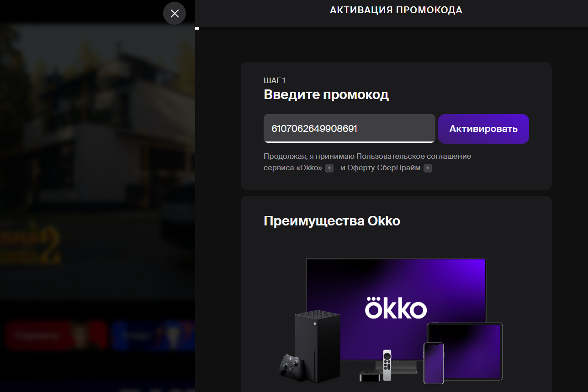Image resolution: width=588 pixels, height=392 pixels.
Task: Open the Оферту СберПрайм arrow link
Action: click(x=428, y=168)
